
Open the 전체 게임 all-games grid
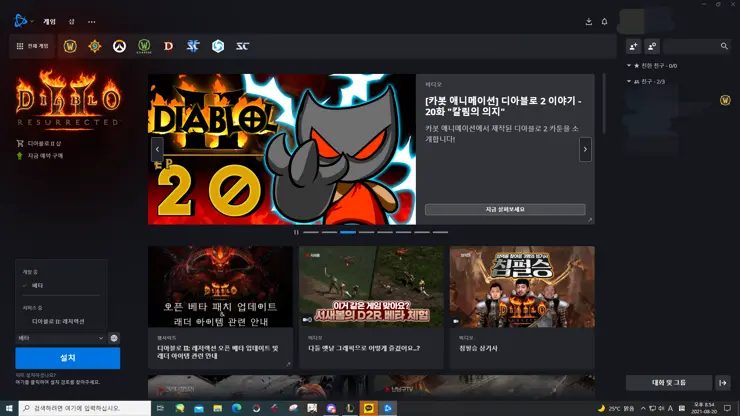33,46
